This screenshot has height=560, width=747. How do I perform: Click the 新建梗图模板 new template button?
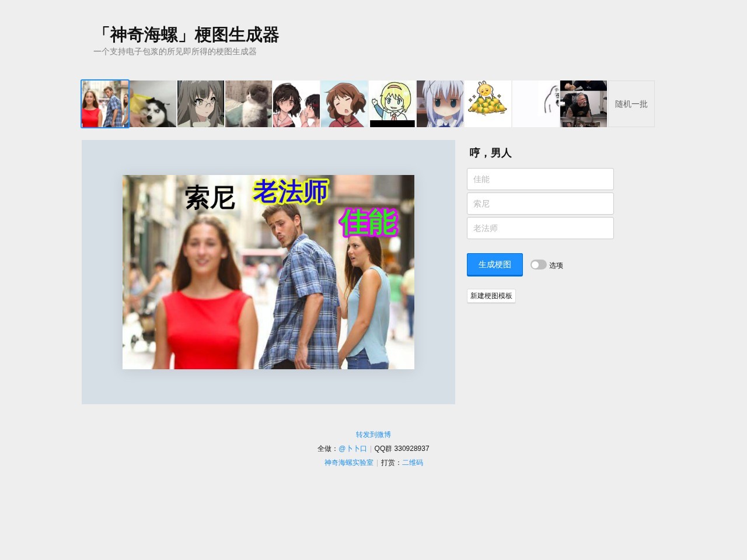click(491, 296)
